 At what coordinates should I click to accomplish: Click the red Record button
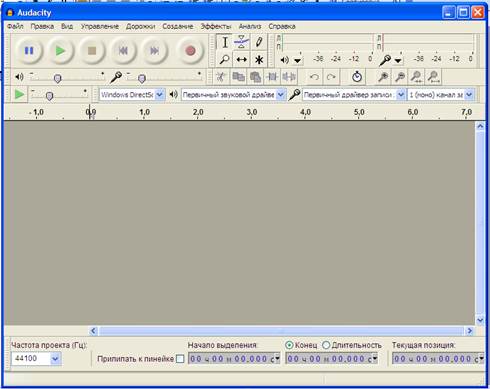click(x=190, y=51)
